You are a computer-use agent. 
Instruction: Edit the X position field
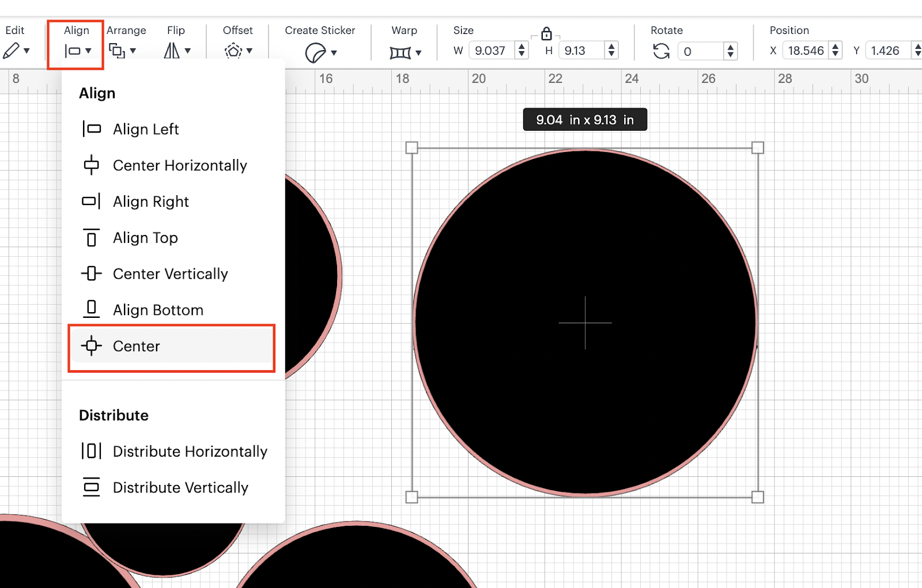[806, 51]
